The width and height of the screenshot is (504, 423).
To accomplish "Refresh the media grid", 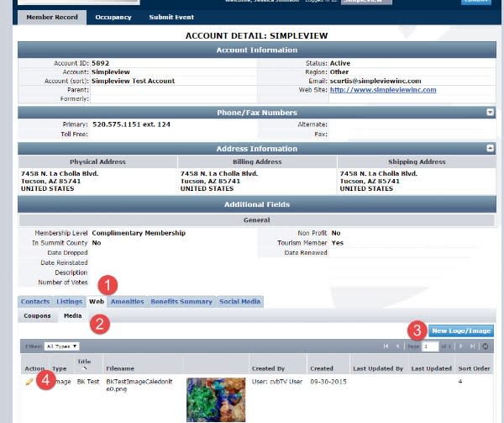I will pyautogui.click(x=486, y=346).
